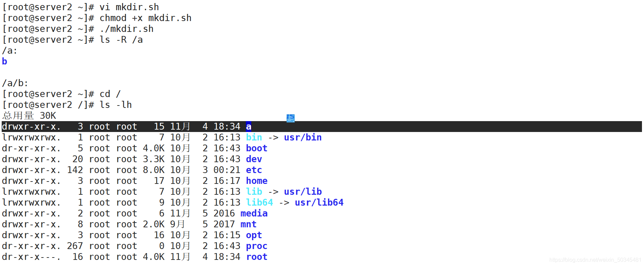Click link count '267' in proc row
Screen dimensions: 644x266
tap(75, 246)
